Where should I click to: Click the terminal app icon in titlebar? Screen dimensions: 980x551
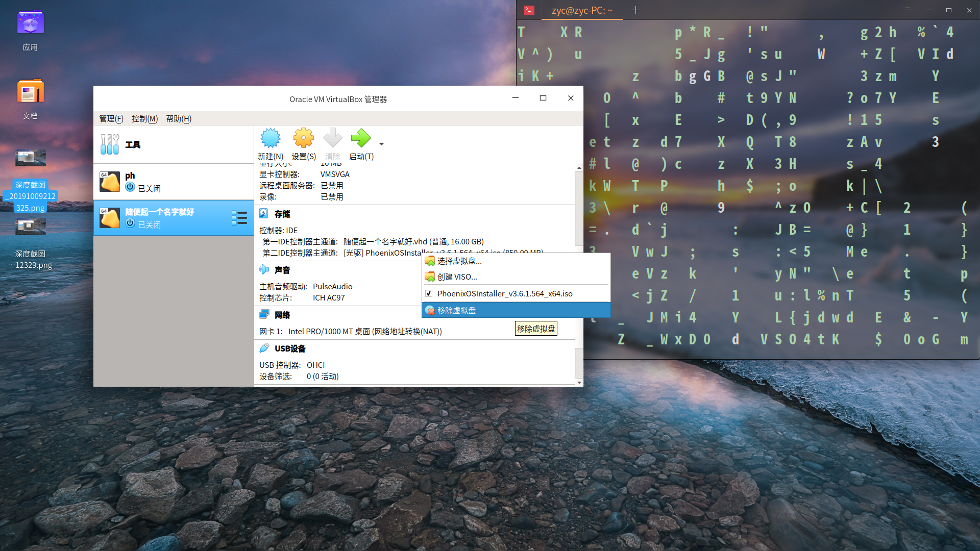(529, 10)
